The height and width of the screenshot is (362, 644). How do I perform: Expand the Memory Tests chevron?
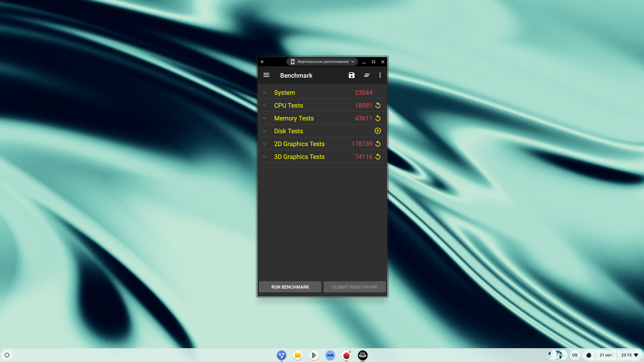click(x=264, y=118)
